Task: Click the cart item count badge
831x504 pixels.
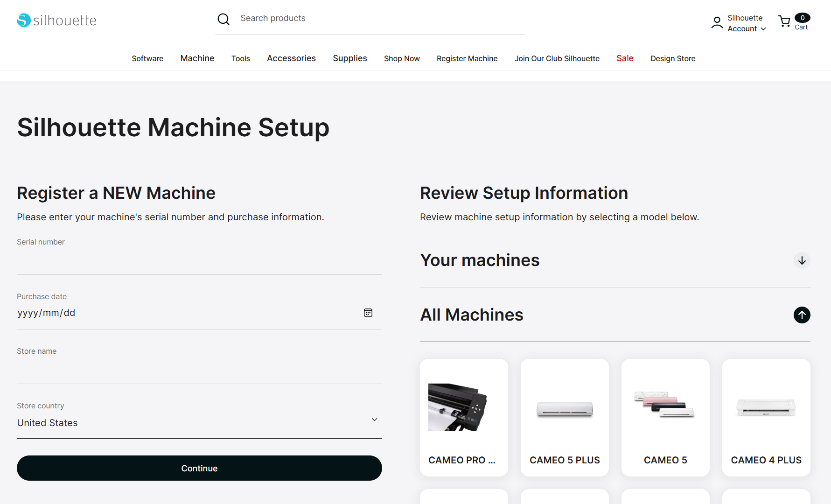Action: coord(803,18)
